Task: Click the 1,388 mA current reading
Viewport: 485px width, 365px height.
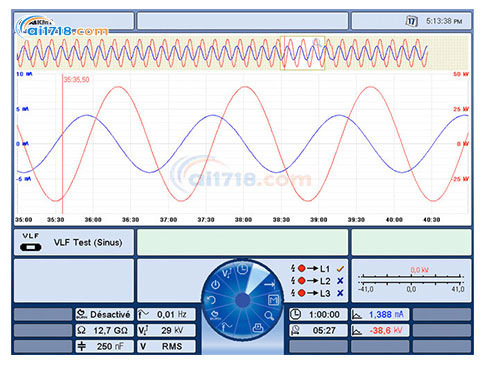Action: 386,314
